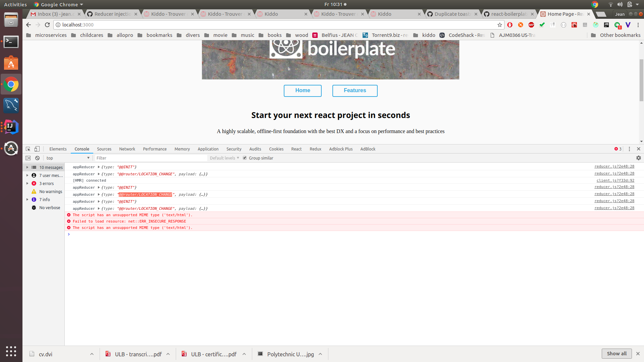
Task: Open MySQL Workbench from the dock
Action: pos(11,106)
